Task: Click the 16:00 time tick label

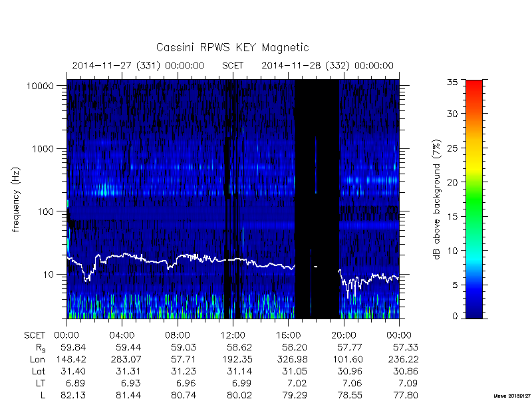Action: [288, 336]
